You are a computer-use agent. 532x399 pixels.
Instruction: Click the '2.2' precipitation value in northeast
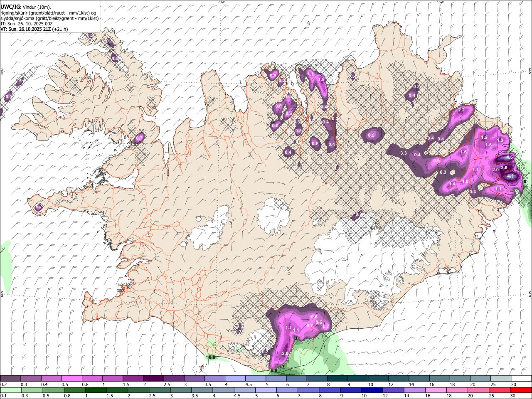[461, 111]
